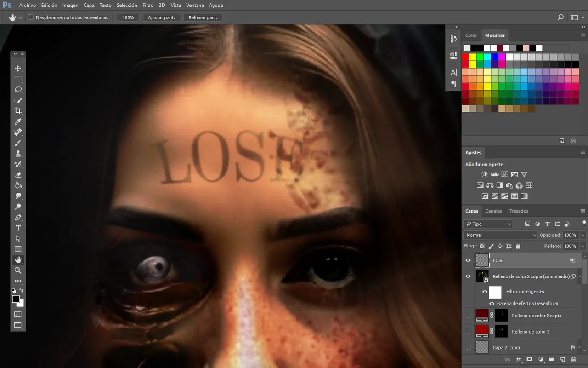Open the search icon in options bar
The width and height of the screenshot is (588, 368).
tap(560, 17)
